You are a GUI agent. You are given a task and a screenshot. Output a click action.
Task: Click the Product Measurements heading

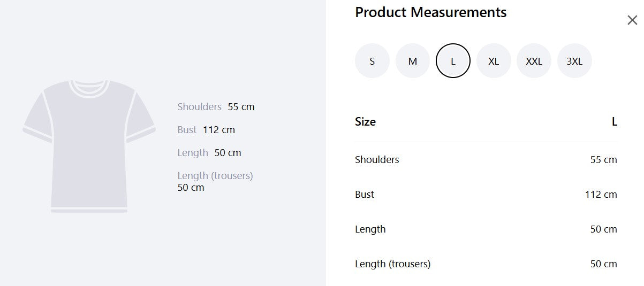pyautogui.click(x=430, y=12)
